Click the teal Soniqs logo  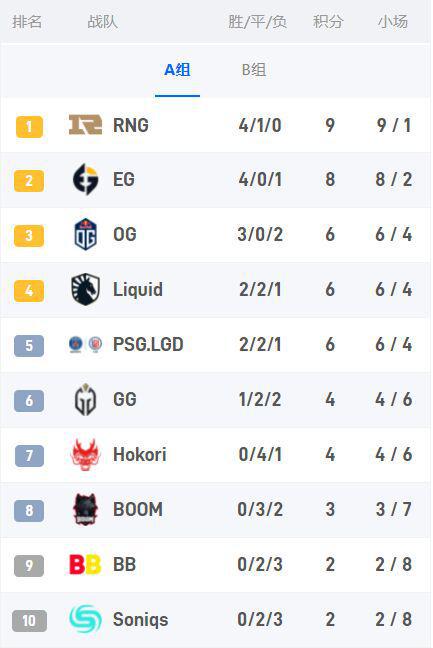click(86, 619)
